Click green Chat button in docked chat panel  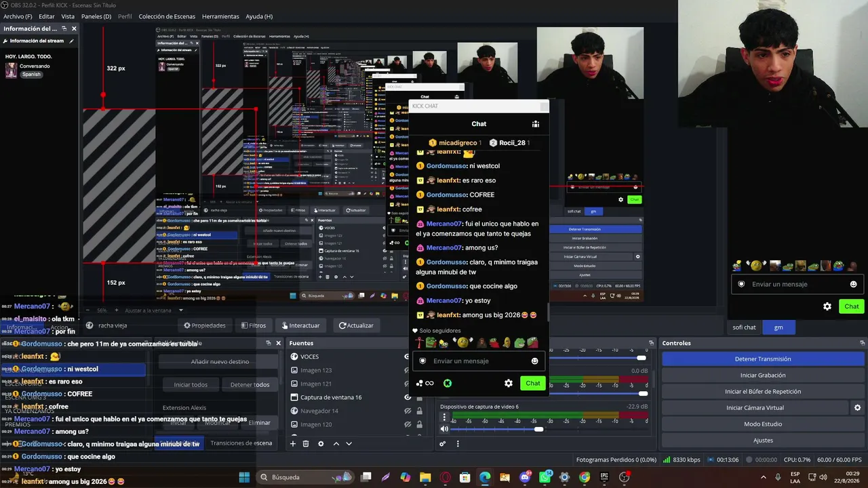click(x=852, y=306)
